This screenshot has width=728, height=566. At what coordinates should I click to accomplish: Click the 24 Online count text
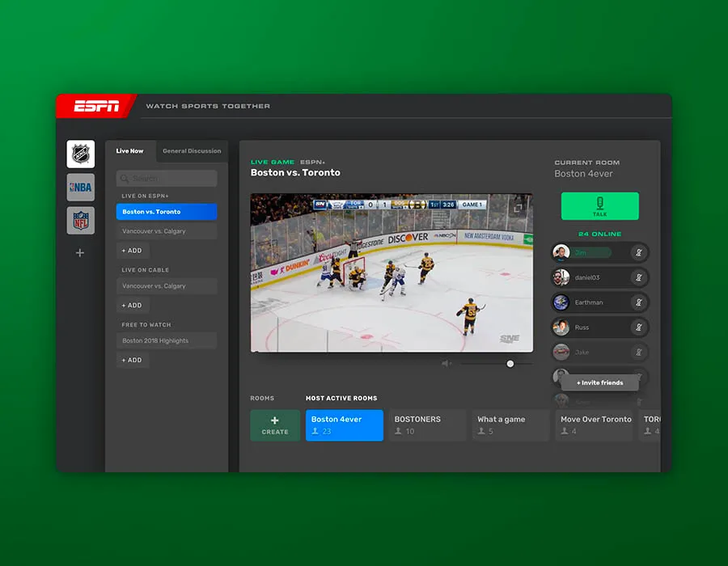600,234
